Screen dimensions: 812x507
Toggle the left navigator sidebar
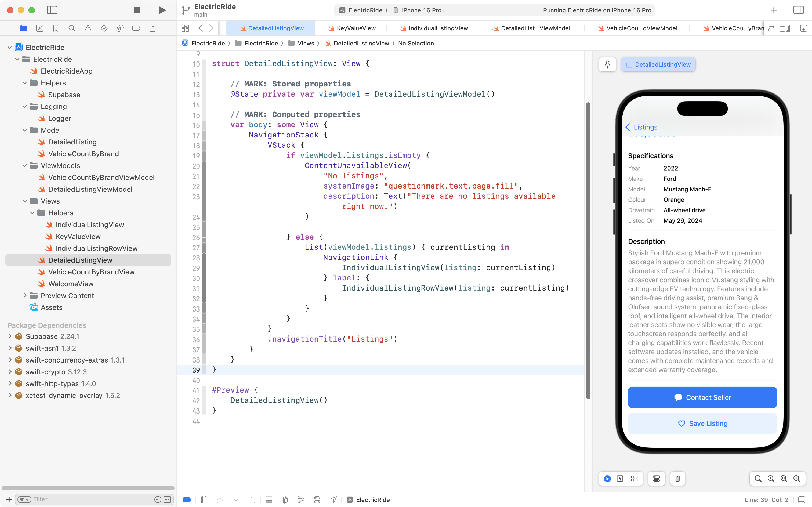click(x=52, y=10)
